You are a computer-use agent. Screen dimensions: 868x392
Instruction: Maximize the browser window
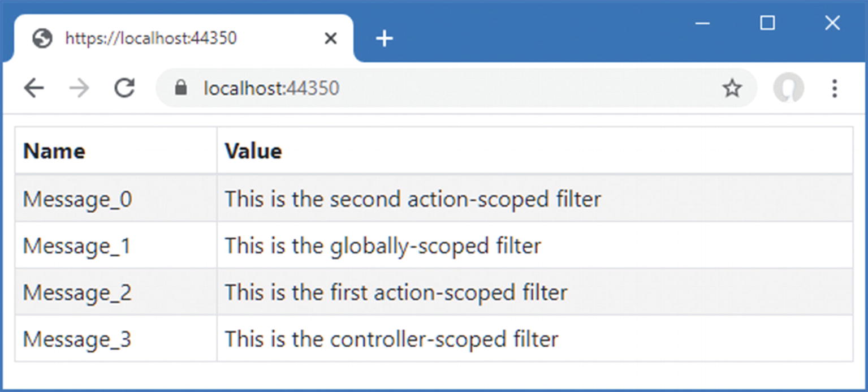(767, 23)
